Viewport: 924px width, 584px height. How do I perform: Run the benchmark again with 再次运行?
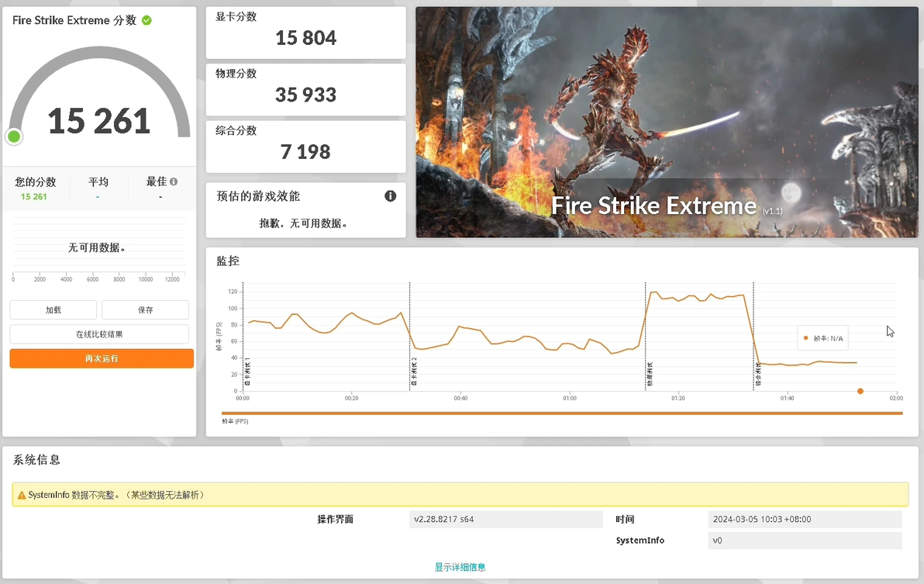coord(102,358)
